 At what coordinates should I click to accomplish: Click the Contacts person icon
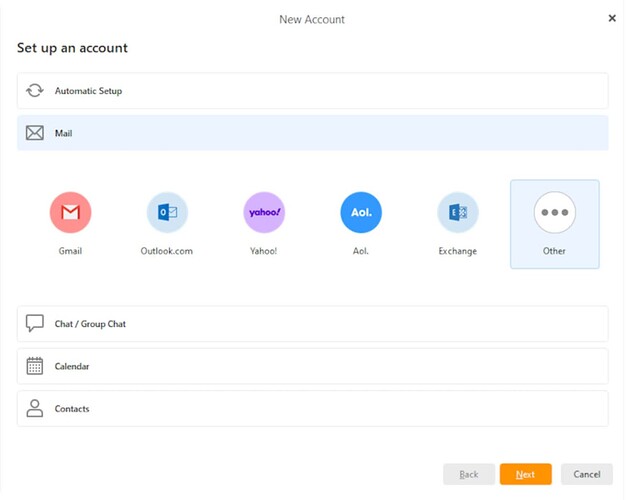(x=35, y=408)
